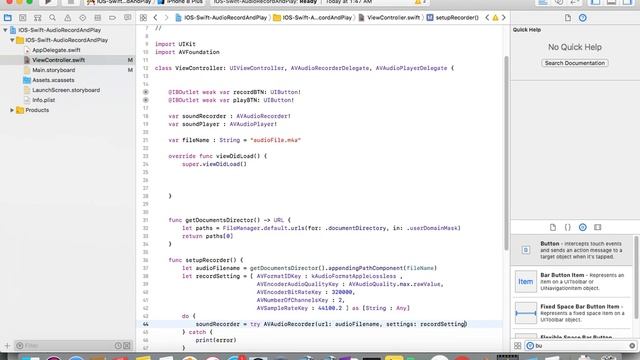Click the "audioFile.m4a" string literal
Viewport: 640px width, 360px height.
[276, 140]
